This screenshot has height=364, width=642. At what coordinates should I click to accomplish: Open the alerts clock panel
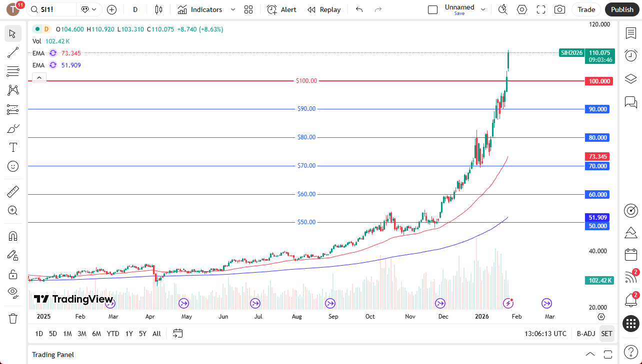[x=631, y=55]
